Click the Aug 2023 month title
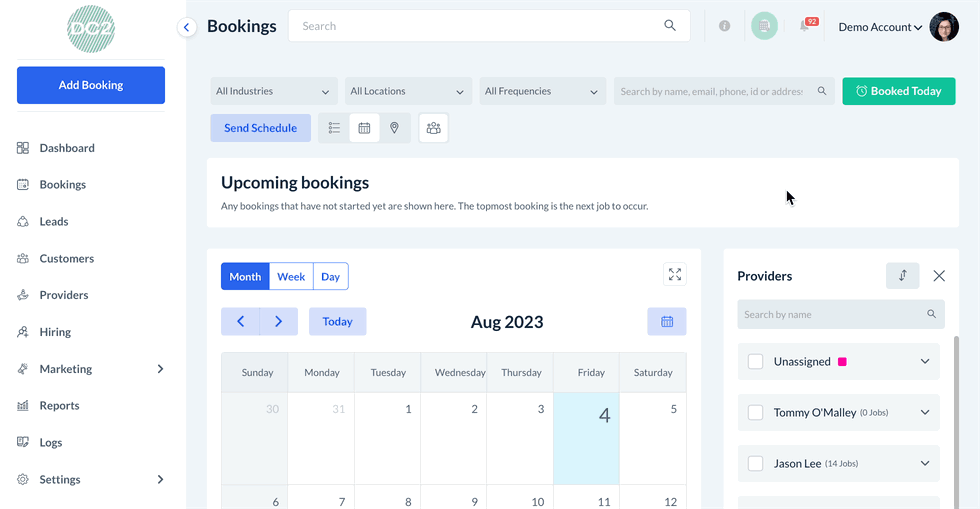This screenshot has height=509, width=980. 507,322
